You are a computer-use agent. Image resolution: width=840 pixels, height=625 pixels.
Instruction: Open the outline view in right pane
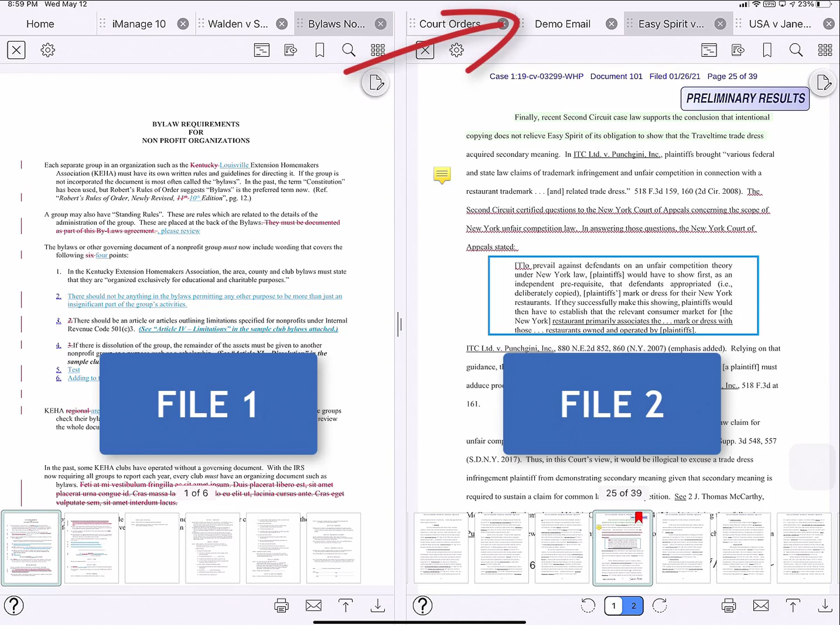709,50
